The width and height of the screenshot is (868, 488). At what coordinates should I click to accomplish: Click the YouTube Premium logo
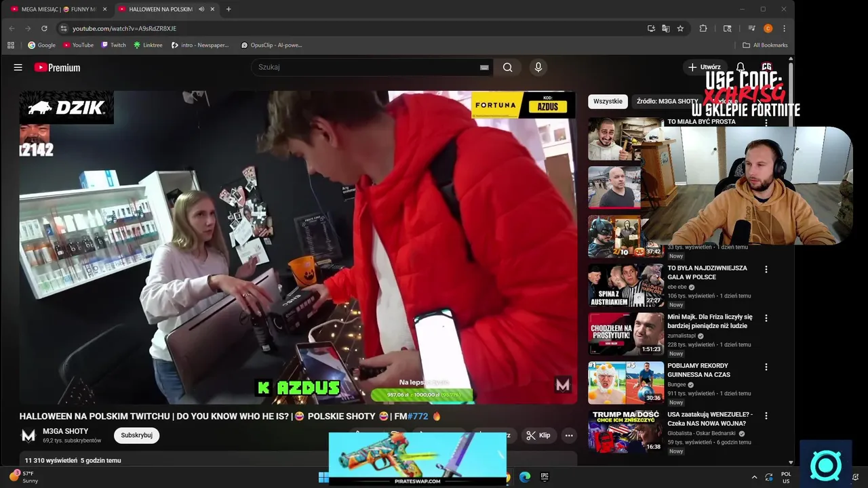tap(57, 67)
